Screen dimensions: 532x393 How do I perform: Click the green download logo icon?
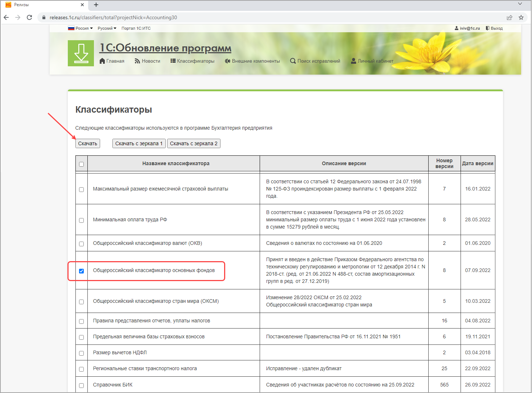coord(81,53)
